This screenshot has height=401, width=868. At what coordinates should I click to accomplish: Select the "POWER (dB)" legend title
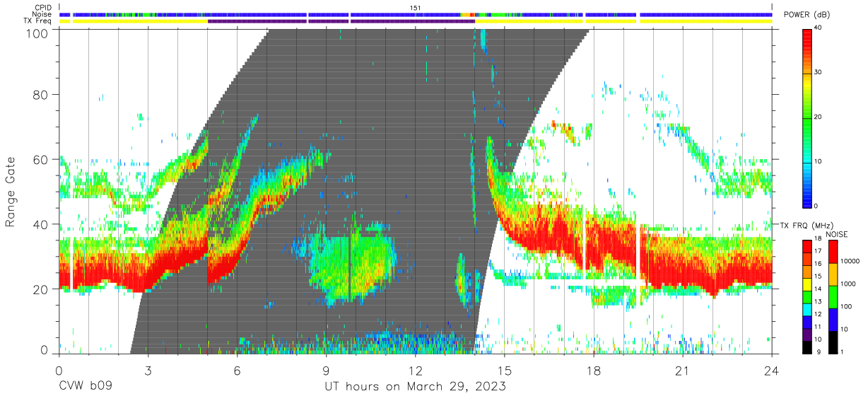click(x=808, y=15)
